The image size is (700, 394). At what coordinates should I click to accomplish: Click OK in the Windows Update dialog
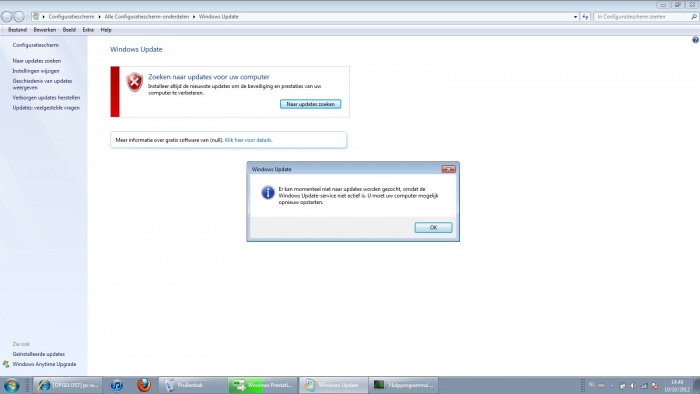pos(433,228)
